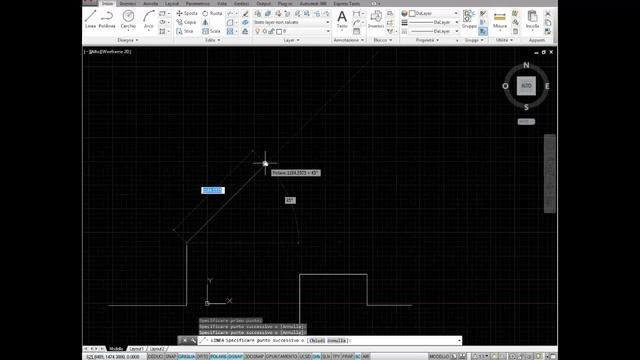
Task: Expand the Blocco panel
Action: coord(383,40)
